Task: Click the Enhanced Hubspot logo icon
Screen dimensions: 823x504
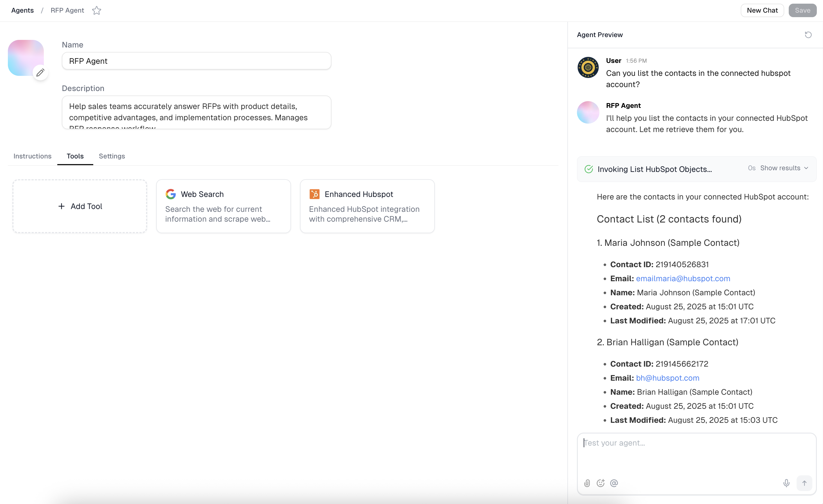Action: 314,194
